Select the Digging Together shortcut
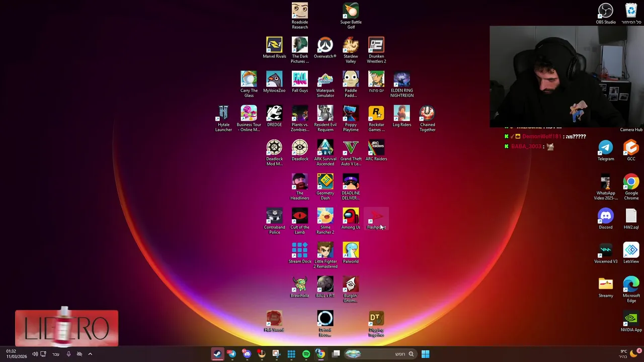The width and height of the screenshot is (644, 362). (x=376, y=323)
